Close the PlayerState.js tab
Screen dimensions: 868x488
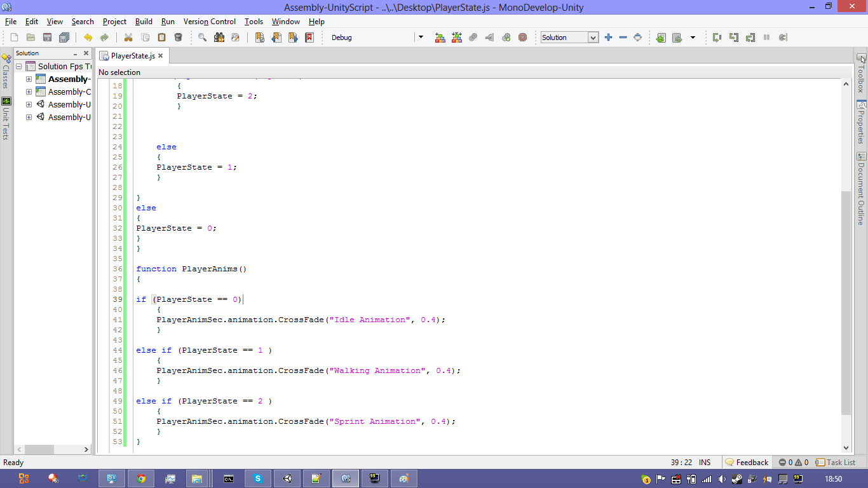pyautogui.click(x=161, y=56)
